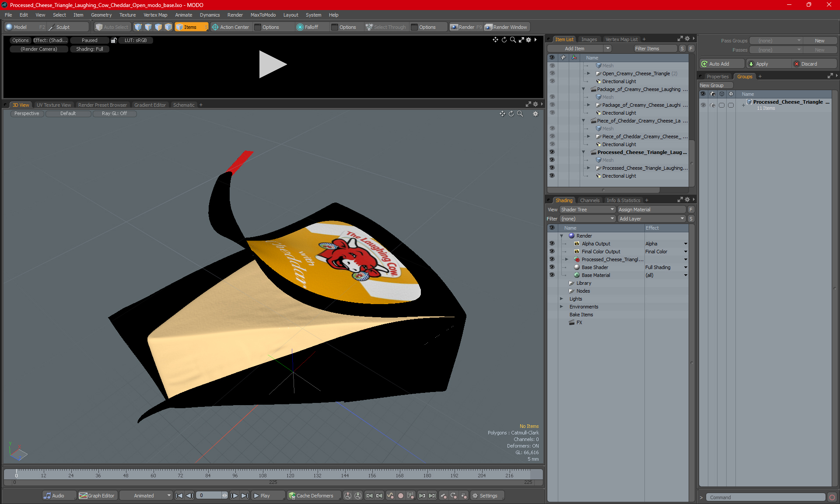Switch to the UV Texture View tab

click(53, 105)
